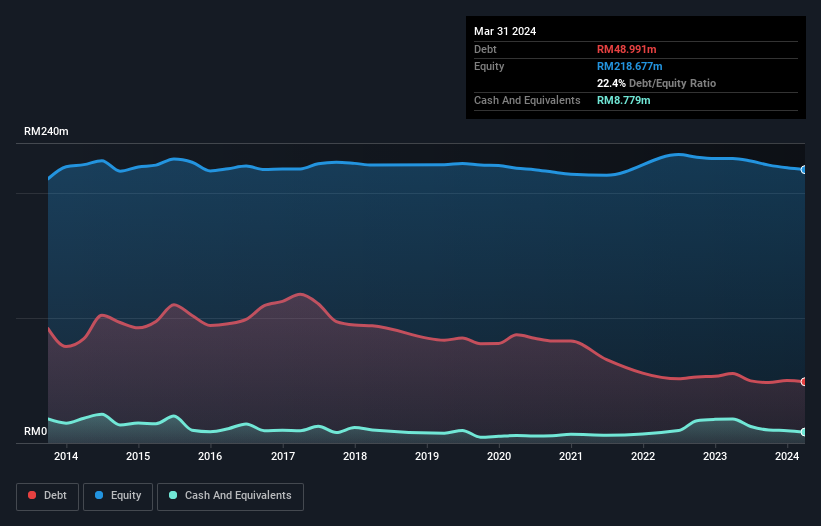Click the teal Cash endpoint marker
This screenshot has height=526, width=821.
(804, 432)
